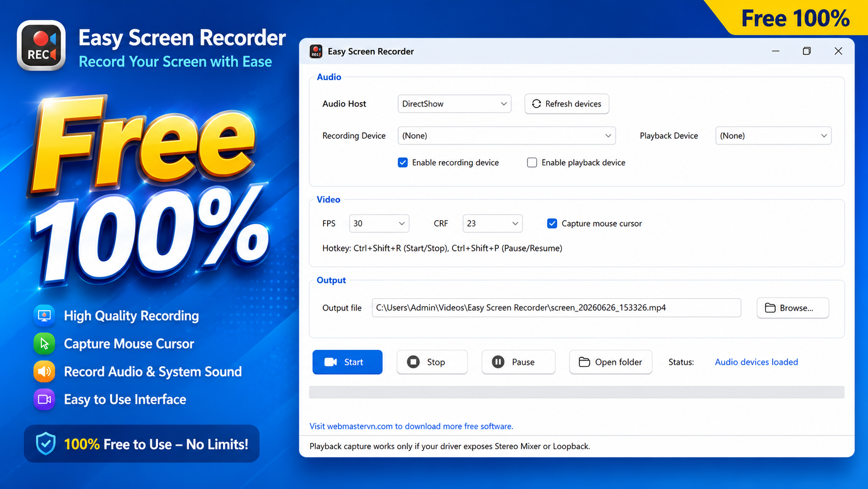Click the Refresh devices button
Viewport: 868px width, 489px height.
click(567, 104)
